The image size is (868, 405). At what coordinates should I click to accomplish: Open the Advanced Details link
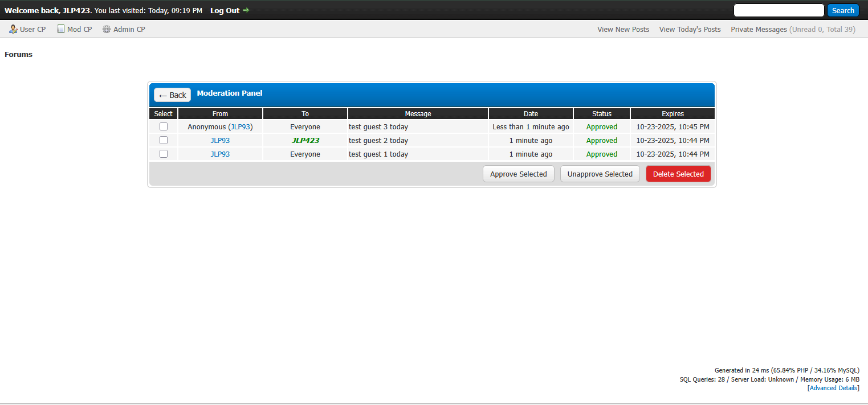833,388
